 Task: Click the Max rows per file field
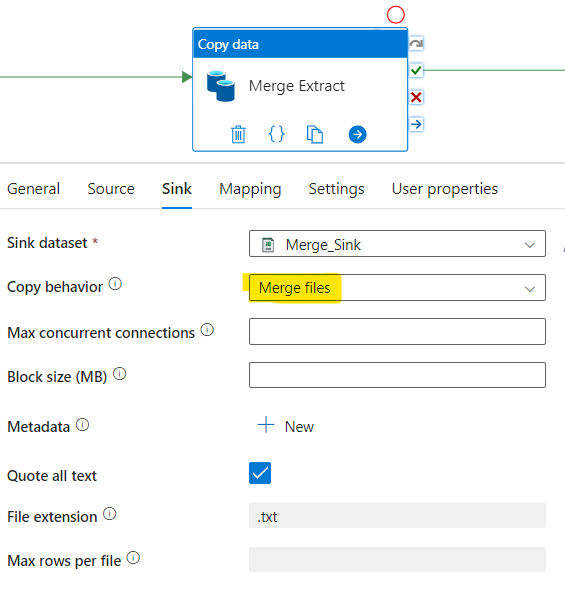click(x=397, y=560)
